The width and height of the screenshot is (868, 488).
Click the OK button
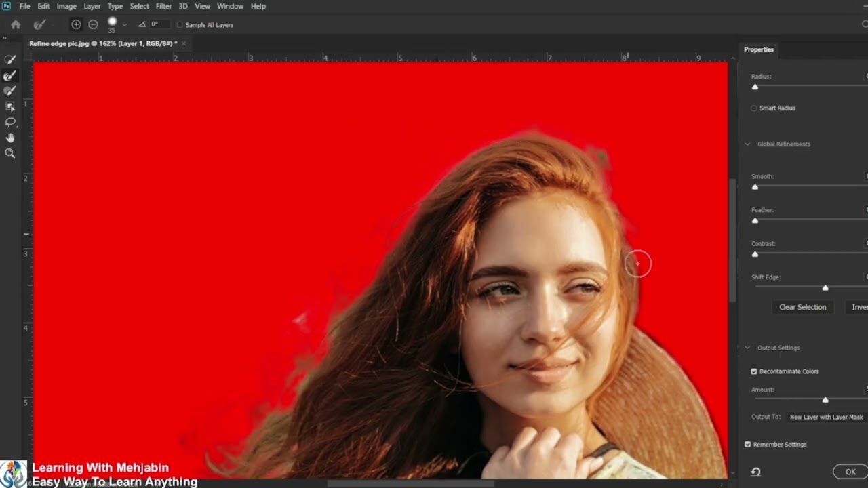click(850, 472)
